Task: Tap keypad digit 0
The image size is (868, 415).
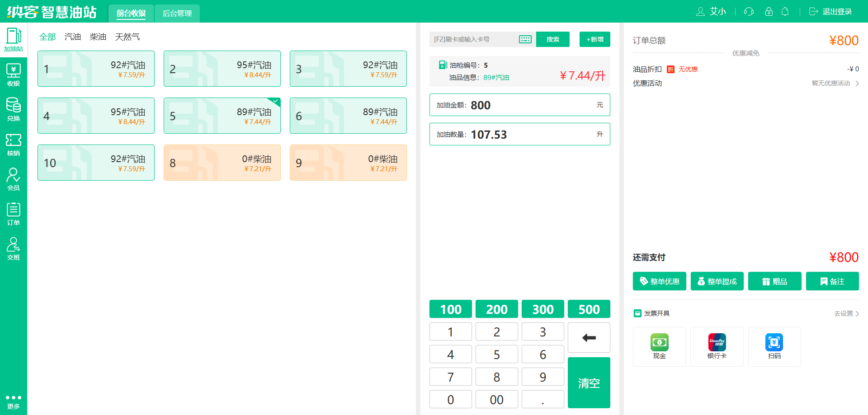Action: (451, 399)
